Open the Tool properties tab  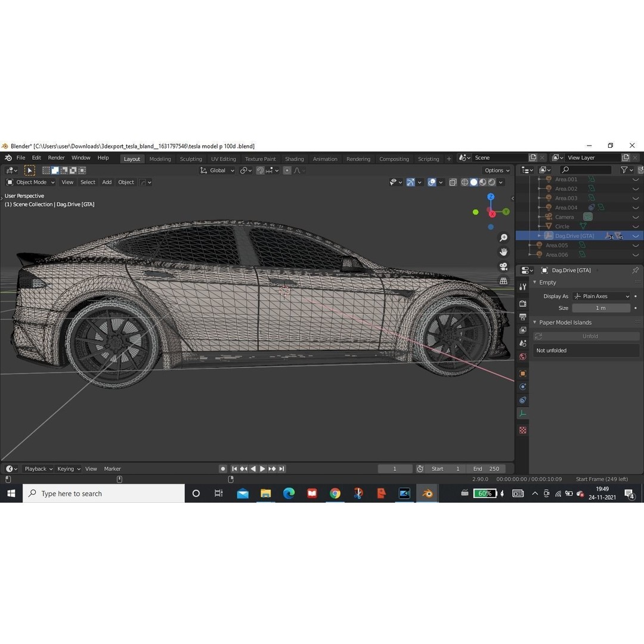point(522,287)
